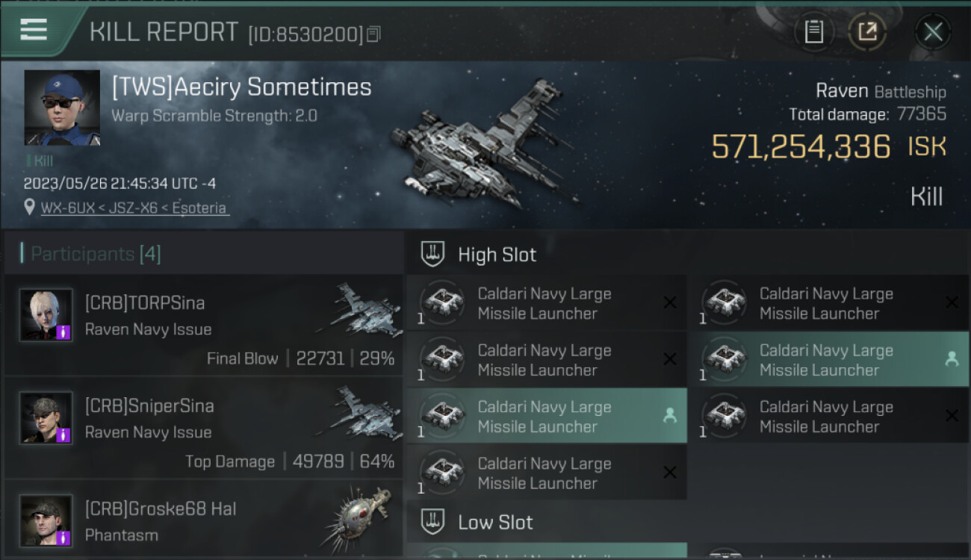Click Phantasm ship icon for Groske68
The image size is (971, 560).
coord(359,517)
